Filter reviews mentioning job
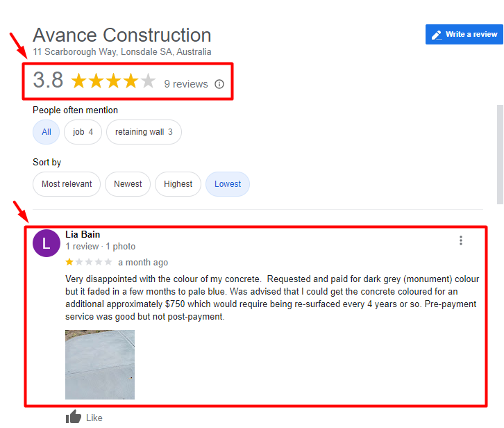This screenshot has width=504, height=428. click(x=83, y=132)
